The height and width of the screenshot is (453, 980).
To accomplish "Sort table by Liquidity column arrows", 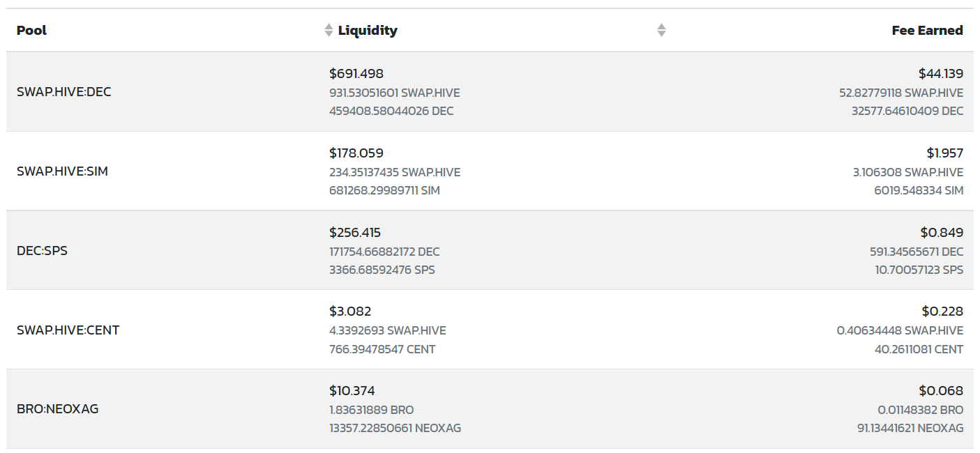I will point(661,31).
